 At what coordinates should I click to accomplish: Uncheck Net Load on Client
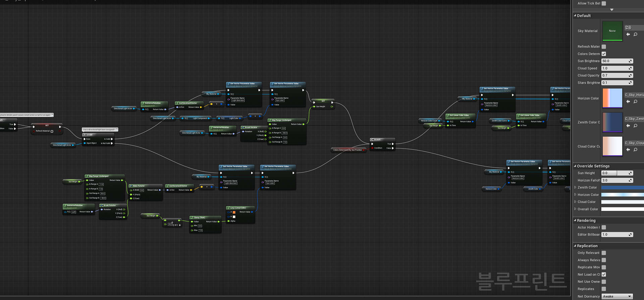pyautogui.click(x=604, y=275)
